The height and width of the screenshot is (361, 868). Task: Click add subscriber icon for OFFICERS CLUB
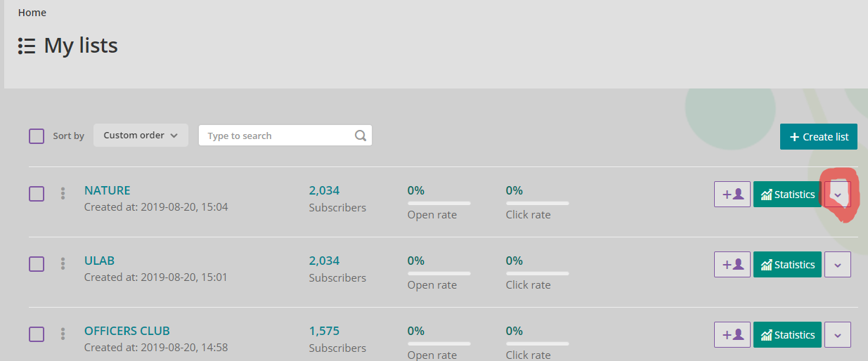click(x=732, y=335)
